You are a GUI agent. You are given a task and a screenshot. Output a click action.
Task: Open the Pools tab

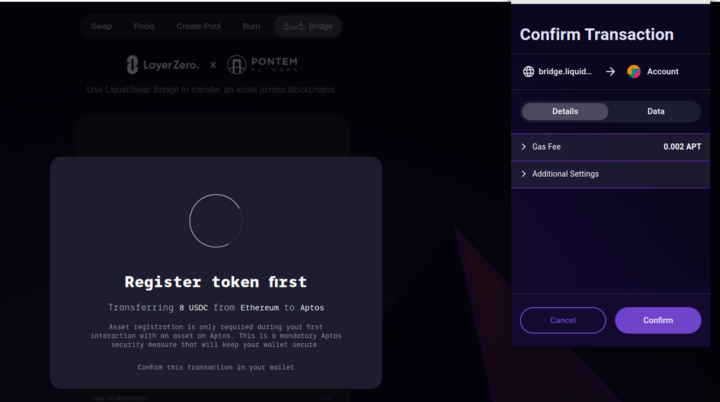pos(144,27)
